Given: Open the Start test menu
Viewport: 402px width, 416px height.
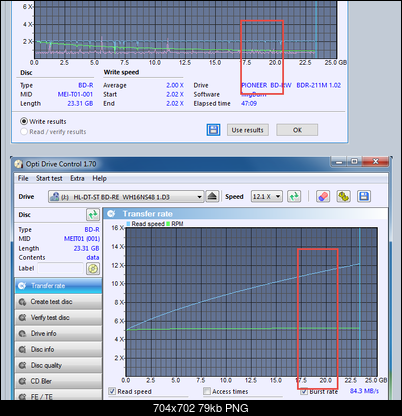Looking at the screenshot, I should (49, 178).
